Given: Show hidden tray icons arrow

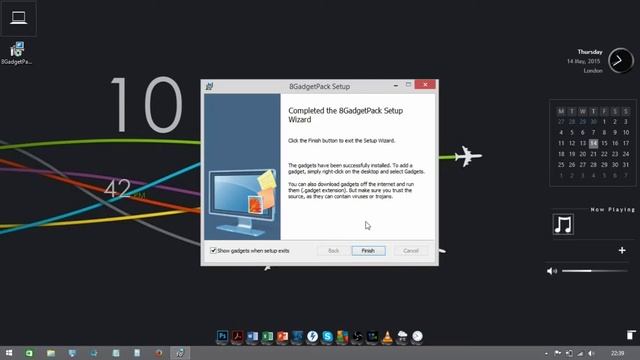Looking at the screenshot, I should tap(546, 353).
